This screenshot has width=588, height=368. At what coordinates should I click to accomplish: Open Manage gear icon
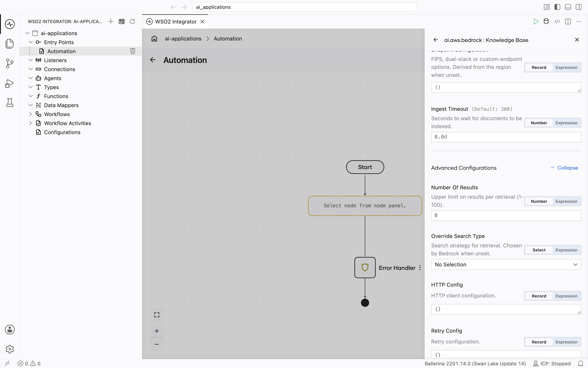[10, 349]
